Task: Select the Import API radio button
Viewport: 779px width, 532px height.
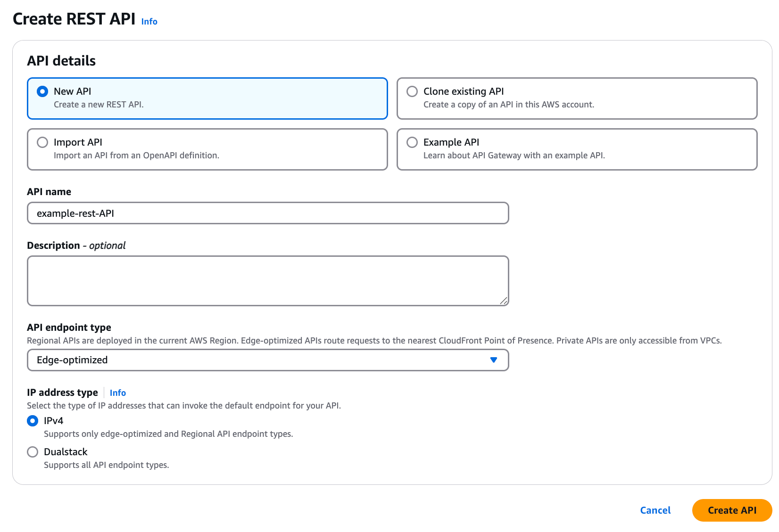Action: pos(42,142)
